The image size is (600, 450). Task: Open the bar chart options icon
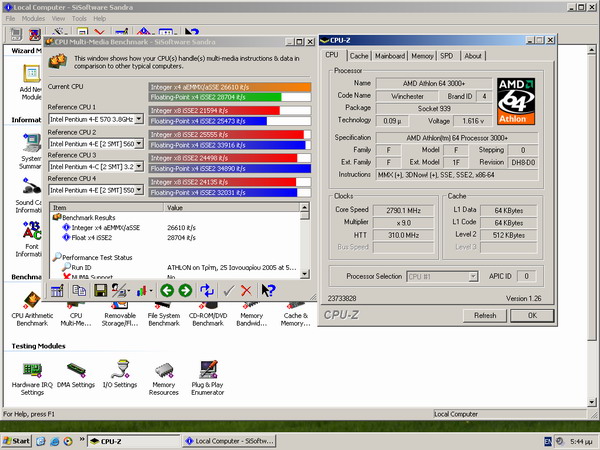point(144,291)
